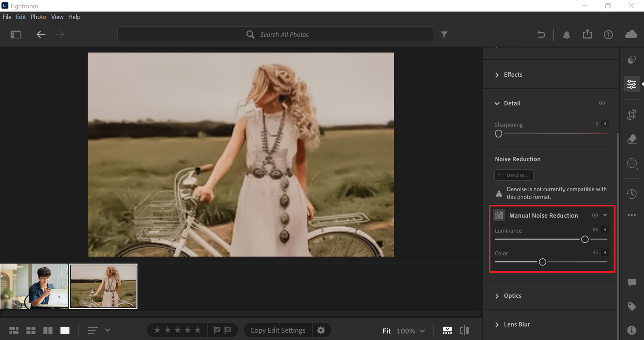Toggle the Detail section eye visibility

pyautogui.click(x=602, y=103)
